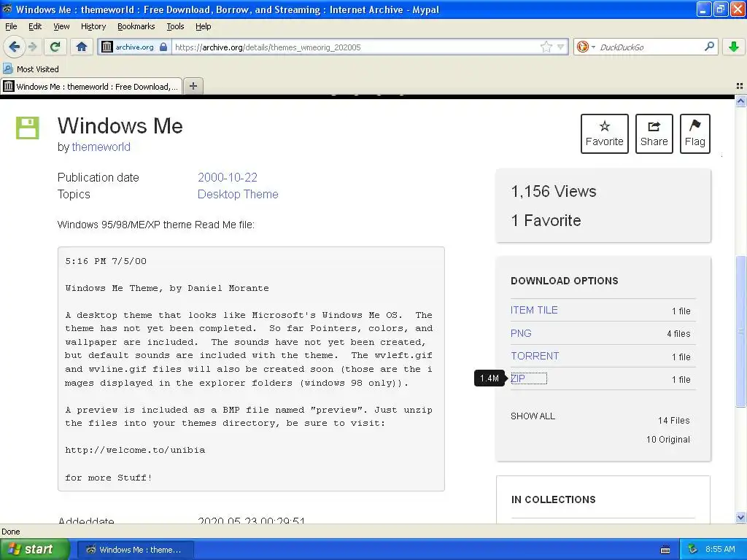Open the View menu
Image resolution: width=747 pixels, height=560 pixels.
pyautogui.click(x=61, y=26)
